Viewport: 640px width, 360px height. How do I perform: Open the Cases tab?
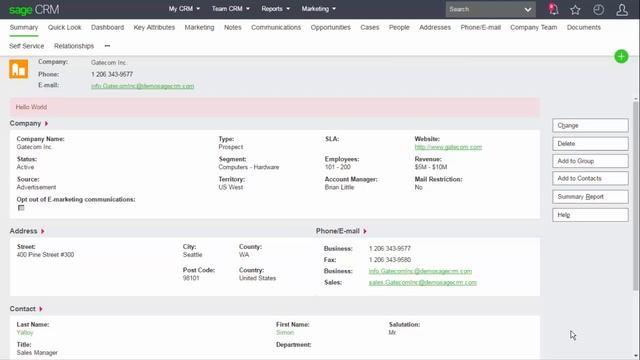tap(370, 27)
